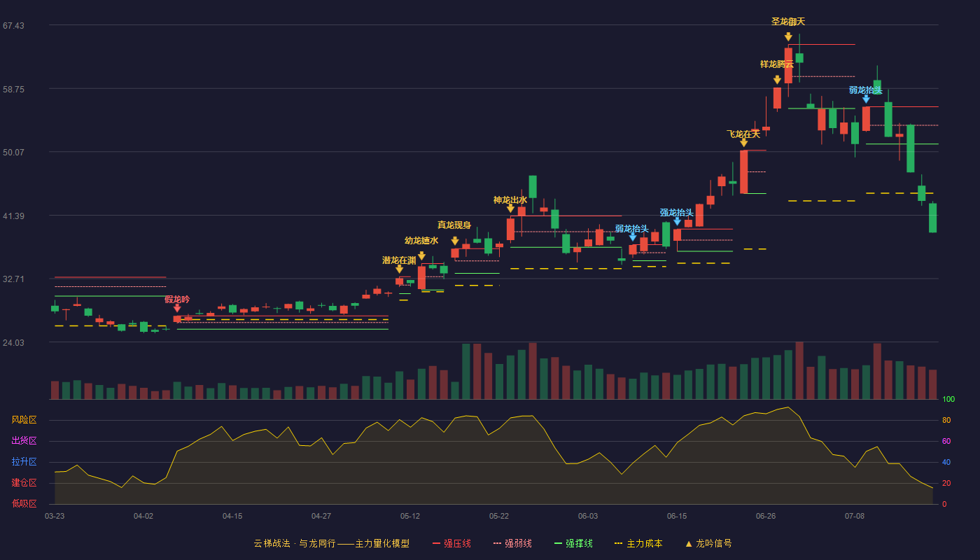Click the 06-26 date label
Viewport: 980px width, 560px height.
tap(766, 516)
